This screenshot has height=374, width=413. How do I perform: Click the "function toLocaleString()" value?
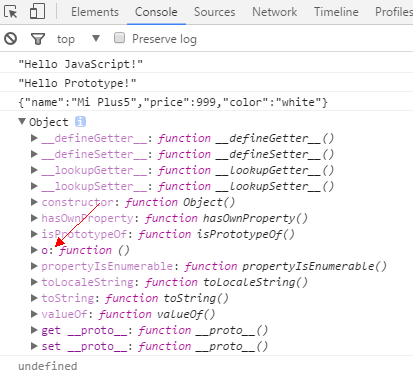pos(226,282)
